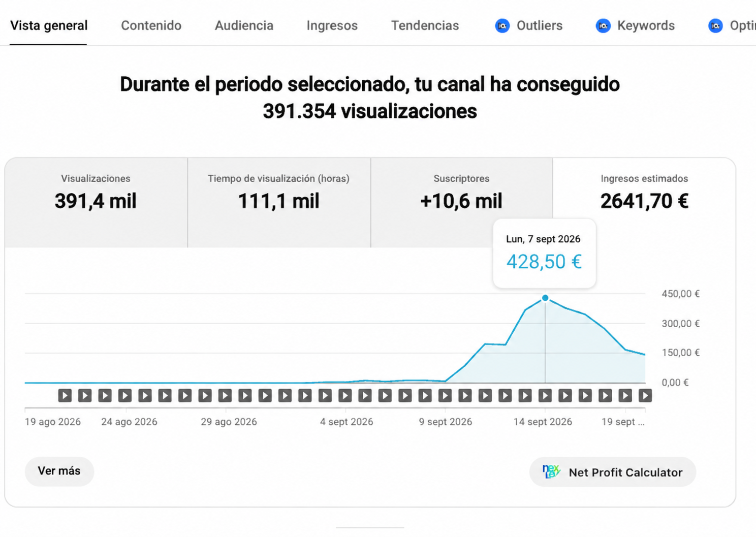
Task: Click the 29 ago 2026 date label
Action: 229,422
